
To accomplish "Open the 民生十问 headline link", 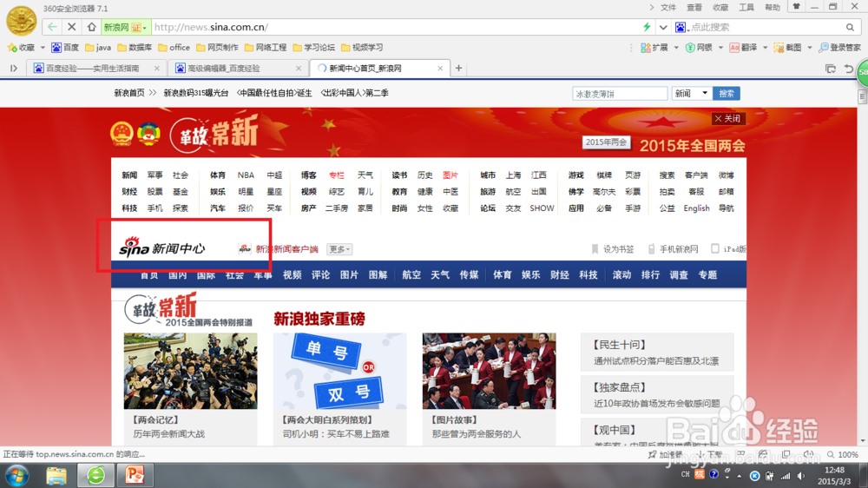I will click(620, 345).
